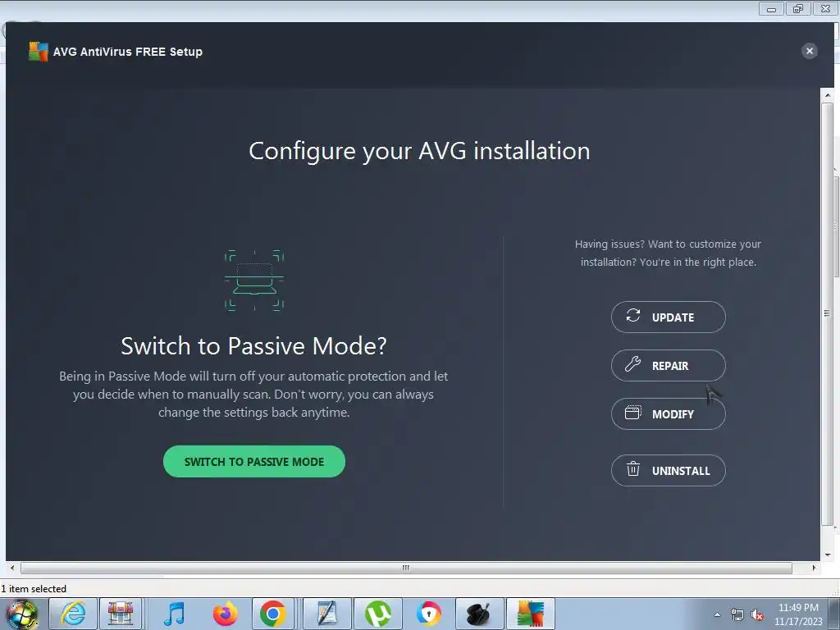The width and height of the screenshot is (840, 630).
Task: Open the colorful ring app on taskbar
Action: click(429, 614)
